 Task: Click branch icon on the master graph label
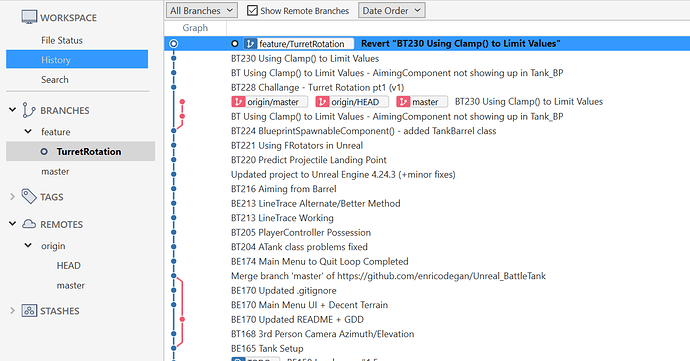pos(403,102)
